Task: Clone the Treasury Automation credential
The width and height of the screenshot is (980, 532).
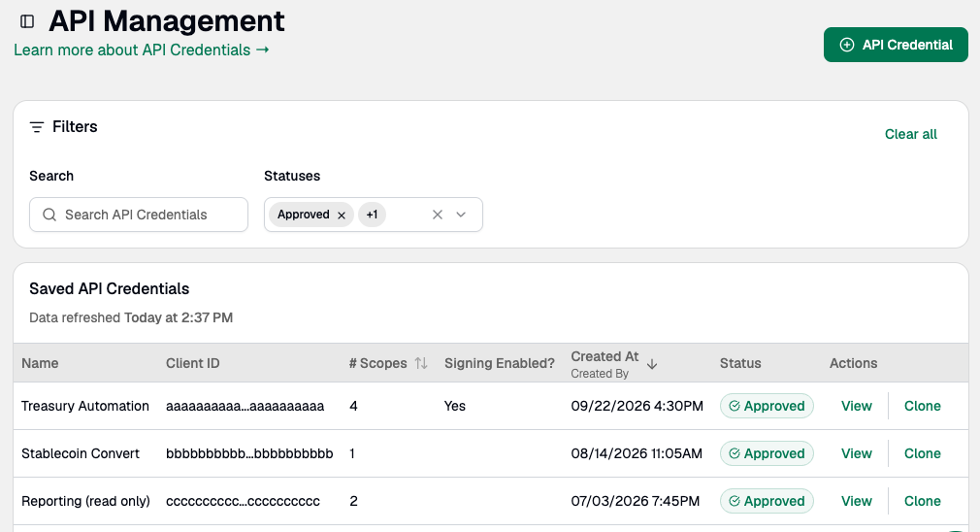Action: pos(923,406)
